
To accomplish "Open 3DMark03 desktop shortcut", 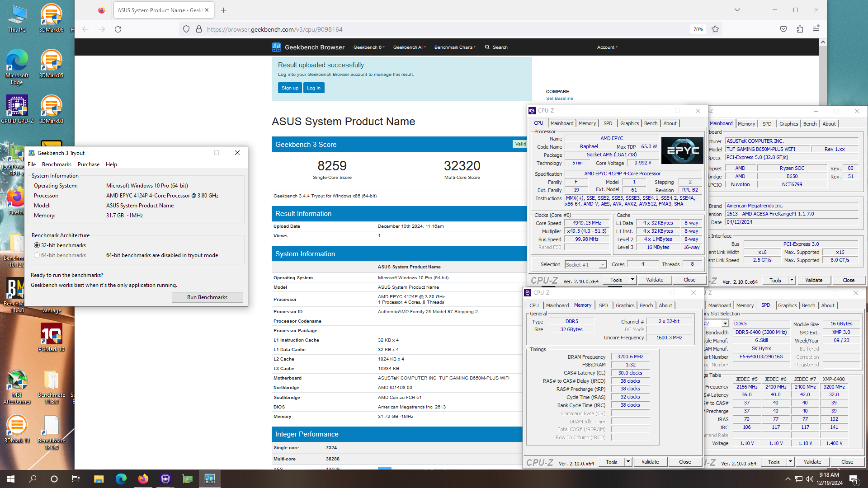I will 51,109.
